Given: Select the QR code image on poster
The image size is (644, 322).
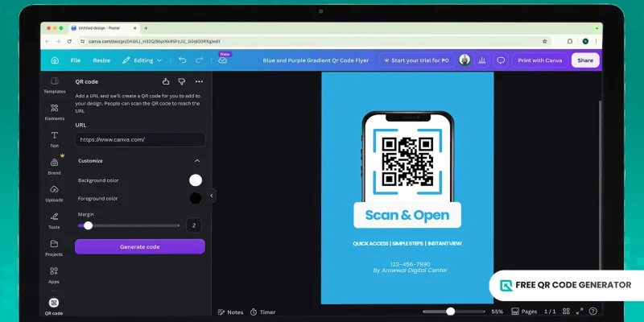Looking at the screenshot, I should click(x=407, y=162).
